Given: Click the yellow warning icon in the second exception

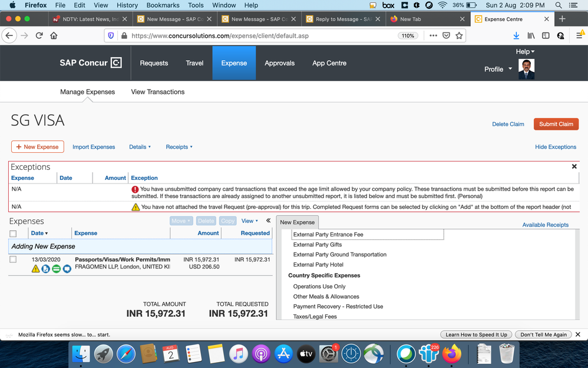Looking at the screenshot, I should click(136, 207).
